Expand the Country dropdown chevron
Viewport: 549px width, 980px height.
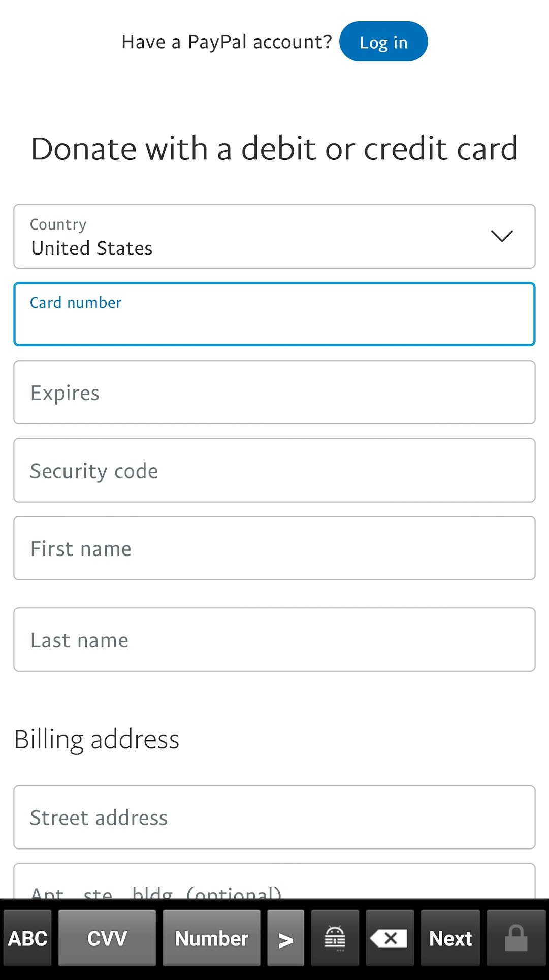tap(501, 236)
